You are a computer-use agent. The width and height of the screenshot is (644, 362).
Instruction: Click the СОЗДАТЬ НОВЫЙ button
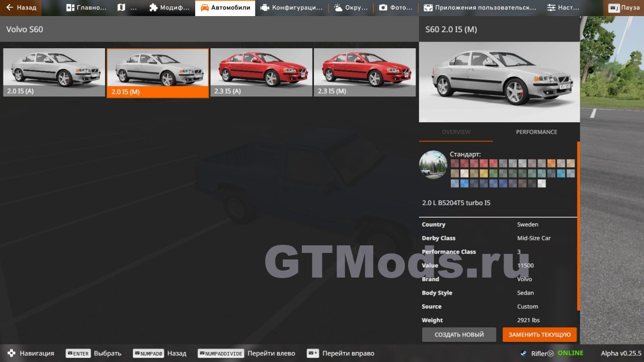tap(459, 334)
